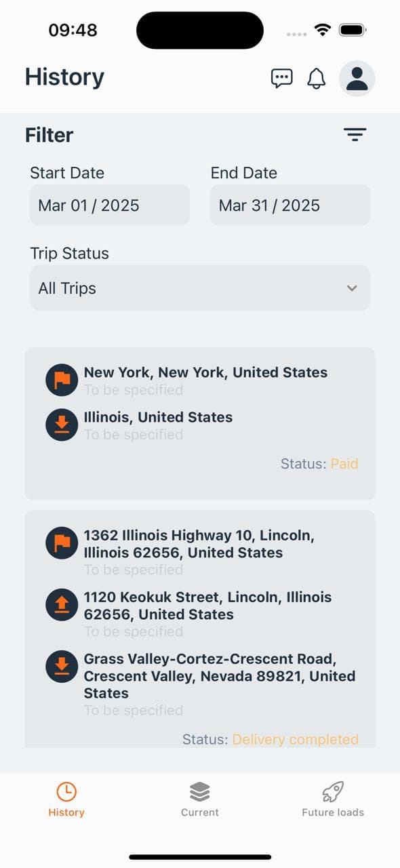This screenshot has height=868, width=400.
Task: Expand the All Trips status dropdown
Action: pyautogui.click(x=200, y=288)
